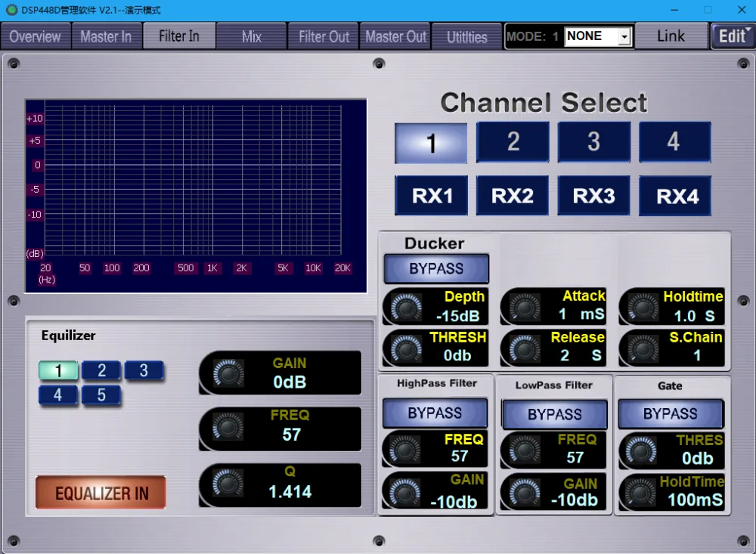Switch to the Master In tab
Viewport: 756px width, 554px height.
tap(107, 36)
